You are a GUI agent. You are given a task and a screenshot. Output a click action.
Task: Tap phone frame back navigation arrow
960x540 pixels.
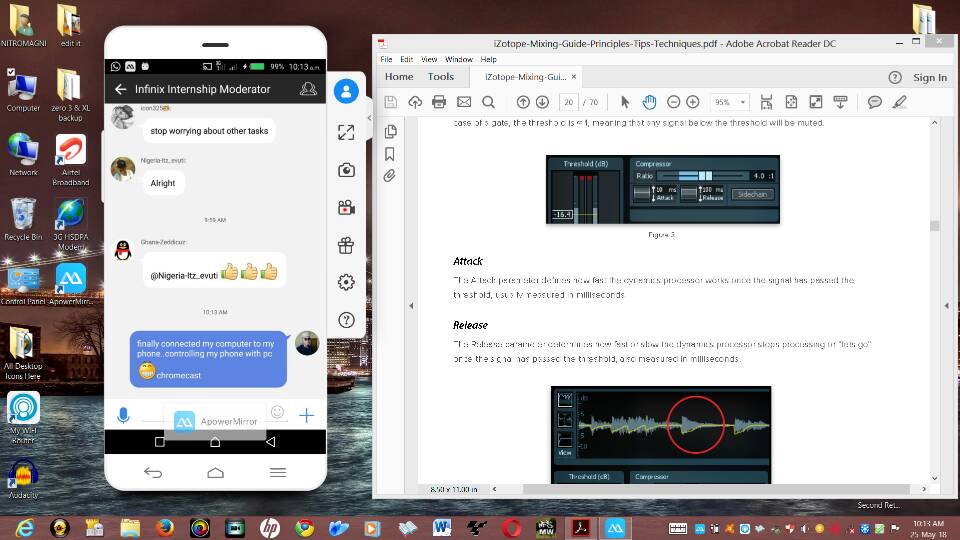coord(152,472)
